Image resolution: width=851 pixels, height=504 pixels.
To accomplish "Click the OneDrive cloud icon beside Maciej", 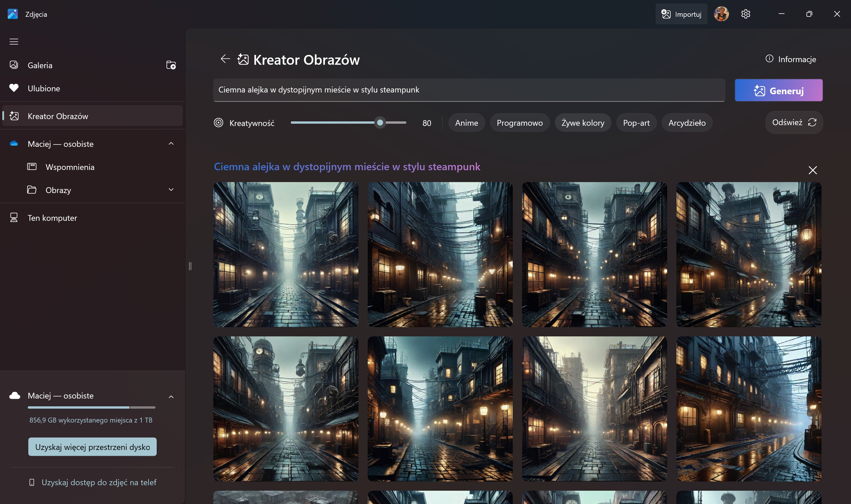I will click(x=14, y=143).
